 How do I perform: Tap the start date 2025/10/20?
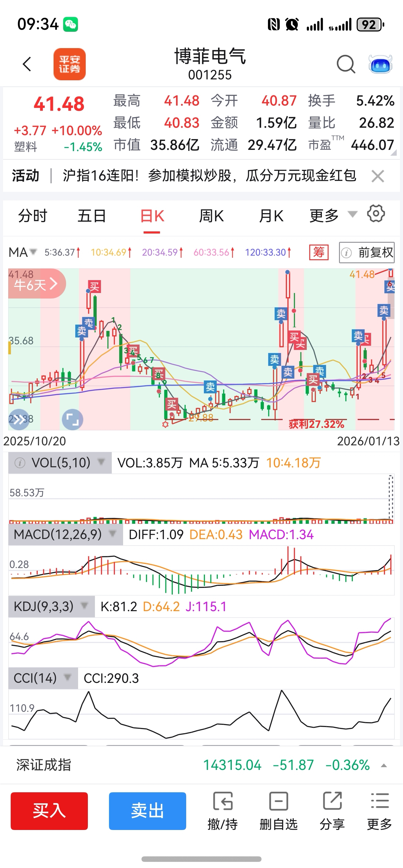(35, 441)
